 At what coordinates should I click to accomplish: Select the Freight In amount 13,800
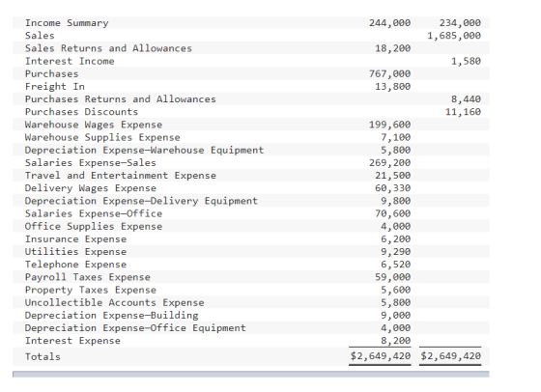(393, 87)
